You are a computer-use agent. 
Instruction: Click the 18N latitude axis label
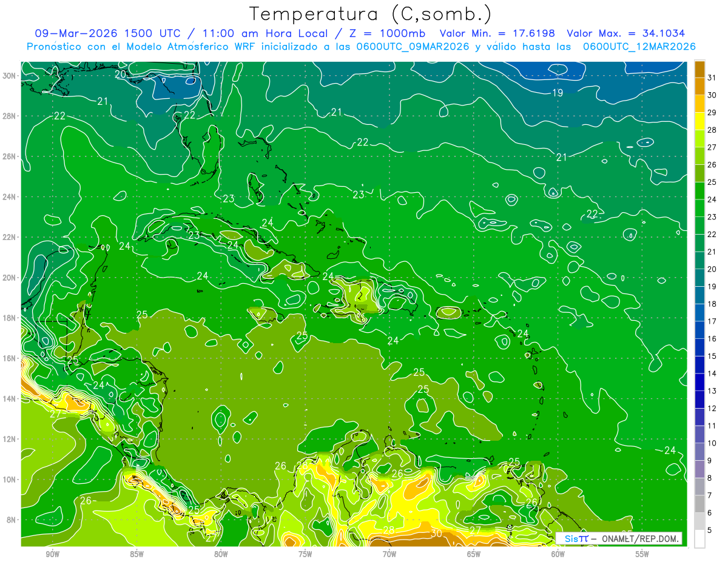9,318
